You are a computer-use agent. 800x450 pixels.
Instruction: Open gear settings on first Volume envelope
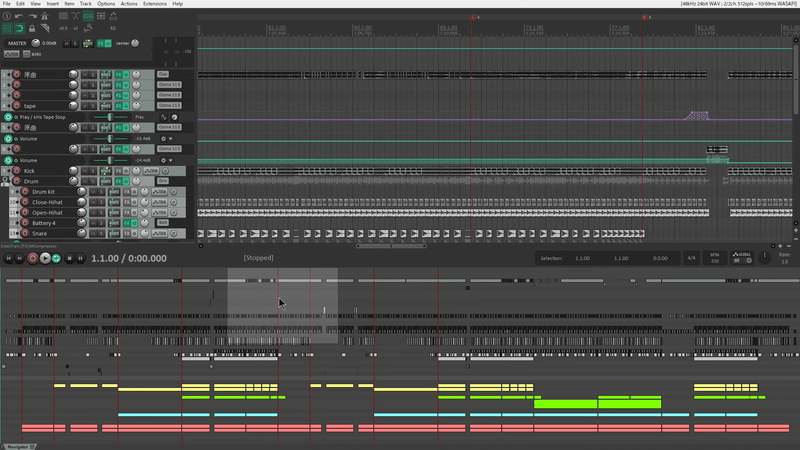pyautogui.click(x=163, y=139)
